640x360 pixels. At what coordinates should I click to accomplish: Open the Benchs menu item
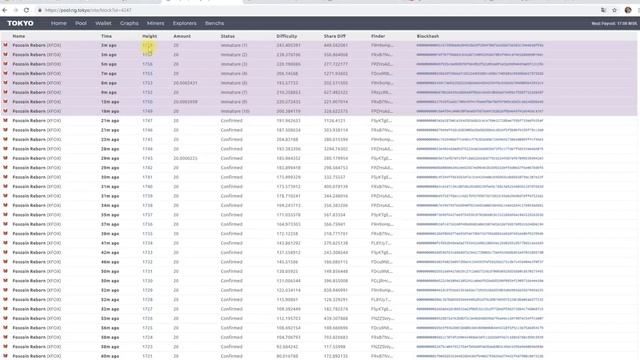[x=214, y=23]
